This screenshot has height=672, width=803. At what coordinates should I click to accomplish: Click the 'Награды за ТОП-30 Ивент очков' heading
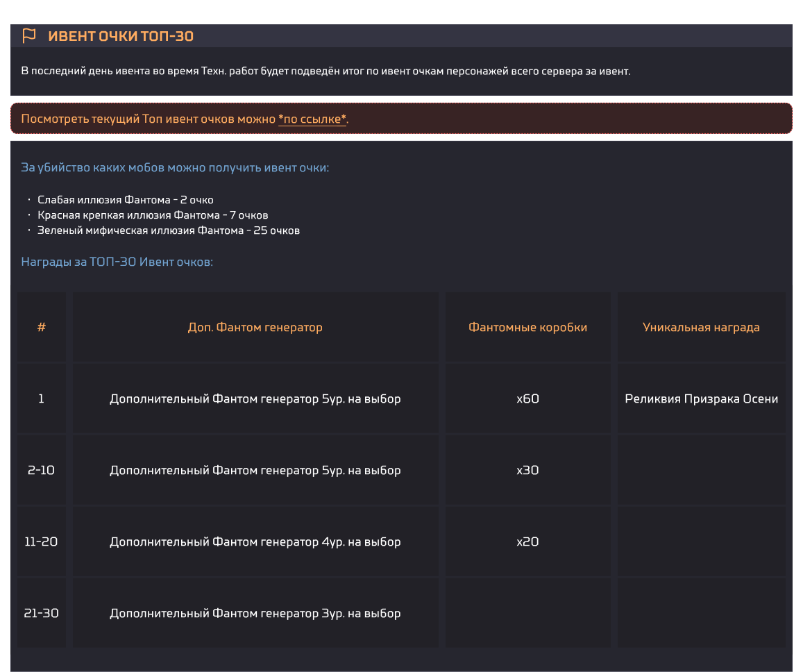coord(117,262)
